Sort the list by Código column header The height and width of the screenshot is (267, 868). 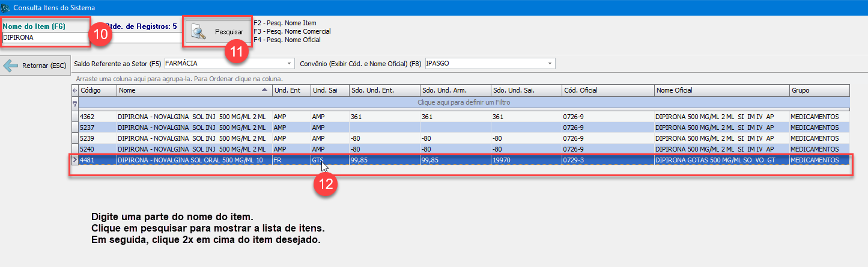click(x=97, y=90)
